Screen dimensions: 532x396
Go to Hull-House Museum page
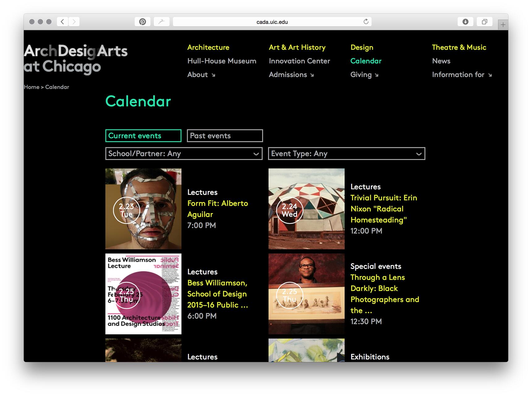(222, 61)
